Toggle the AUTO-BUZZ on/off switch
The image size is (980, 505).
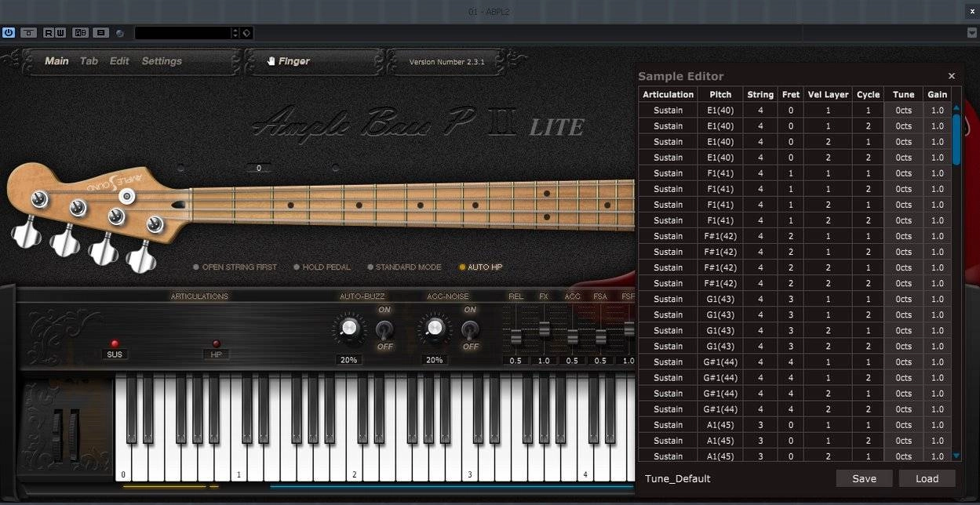pyautogui.click(x=384, y=329)
